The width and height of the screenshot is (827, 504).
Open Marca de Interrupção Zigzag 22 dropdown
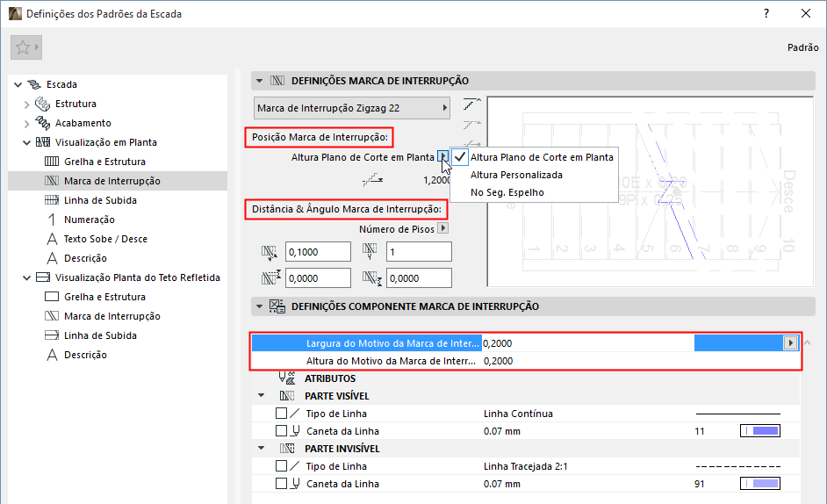click(x=352, y=108)
